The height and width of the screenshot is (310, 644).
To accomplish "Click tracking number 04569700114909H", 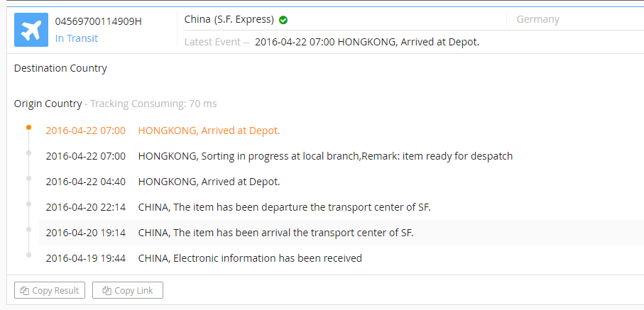I will 99,21.
